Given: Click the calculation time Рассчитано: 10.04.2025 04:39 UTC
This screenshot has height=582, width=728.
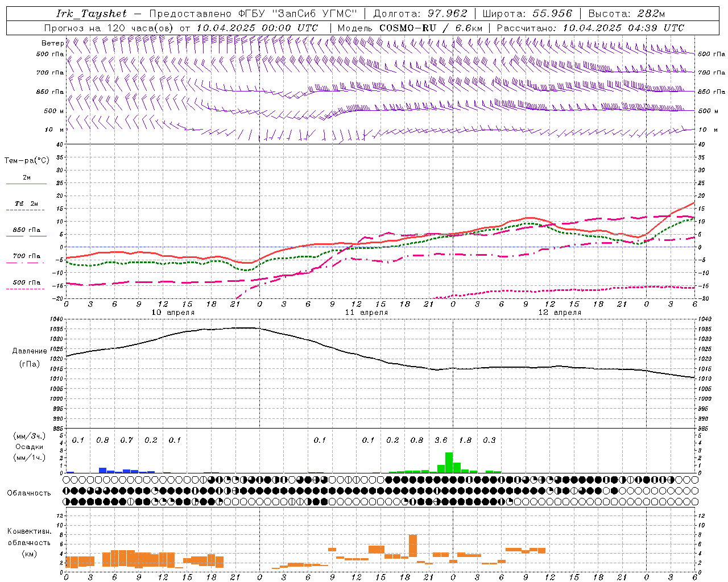Looking at the screenshot, I should (x=590, y=28).
